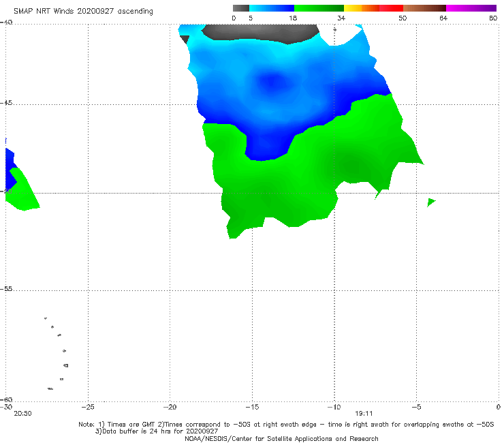
Task: Click the small isolated green patch right of the main swath
Action: [x=430, y=202]
